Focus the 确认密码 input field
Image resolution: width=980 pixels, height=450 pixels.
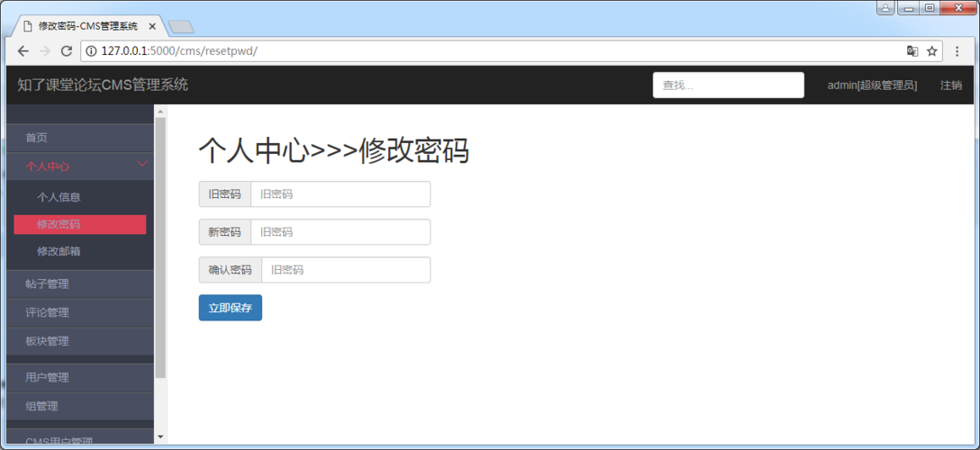click(x=346, y=270)
